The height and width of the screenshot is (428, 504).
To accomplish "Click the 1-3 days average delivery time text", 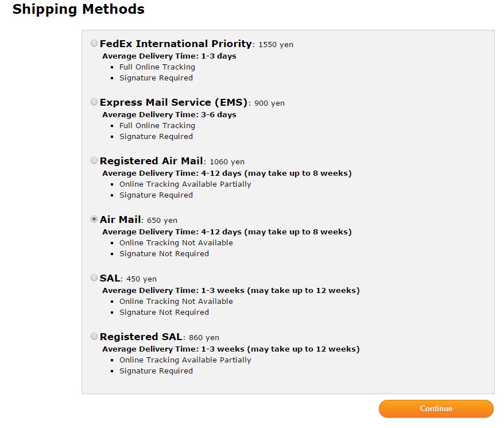I will click(169, 56).
